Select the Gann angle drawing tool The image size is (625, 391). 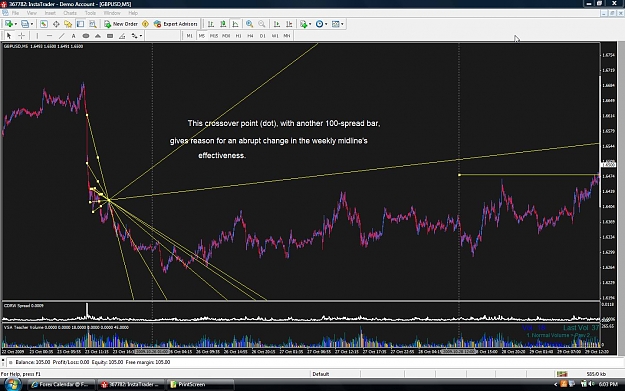coord(122,36)
